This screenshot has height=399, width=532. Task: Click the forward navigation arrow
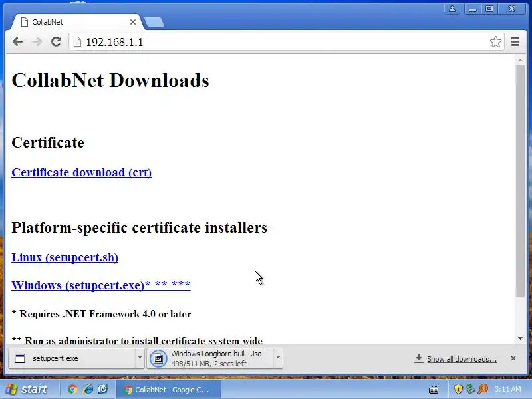tap(37, 42)
